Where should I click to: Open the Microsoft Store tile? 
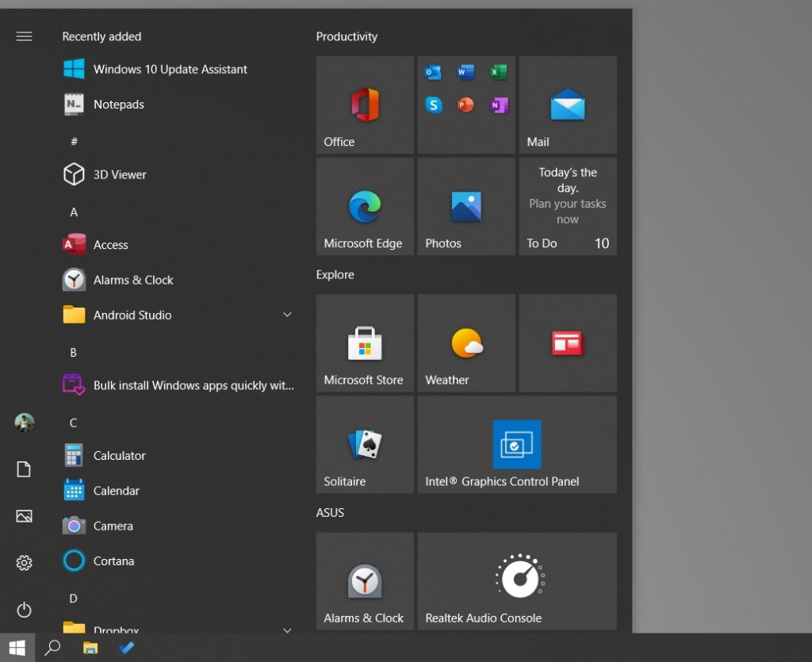(x=364, y=342)
